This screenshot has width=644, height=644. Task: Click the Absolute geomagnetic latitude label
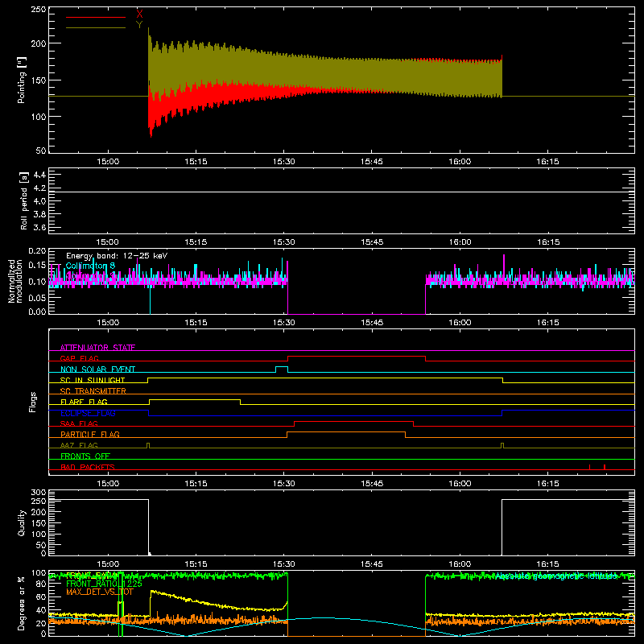coord(556,576)
